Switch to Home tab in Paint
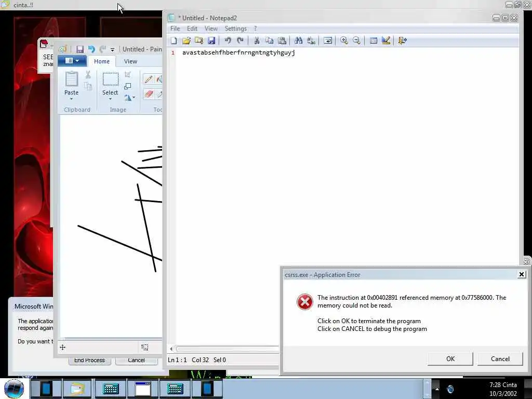Viewport: 532px width, 399px height. tap(102, 61)
